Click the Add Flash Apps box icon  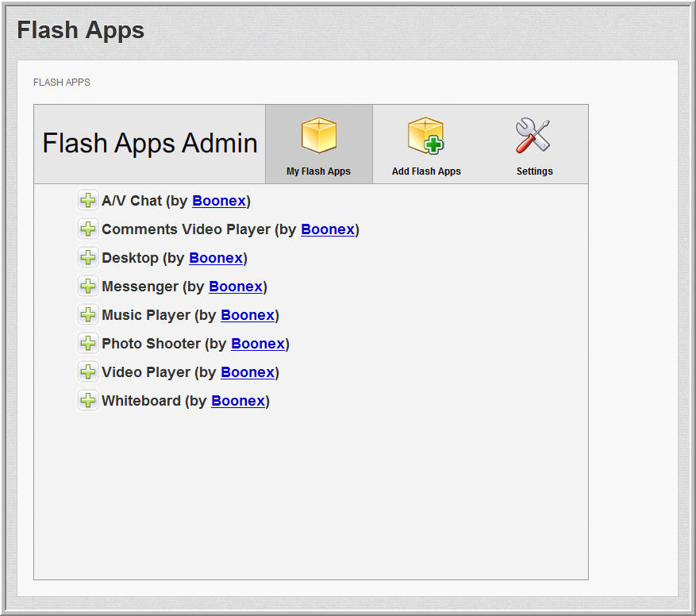(426, 136)
